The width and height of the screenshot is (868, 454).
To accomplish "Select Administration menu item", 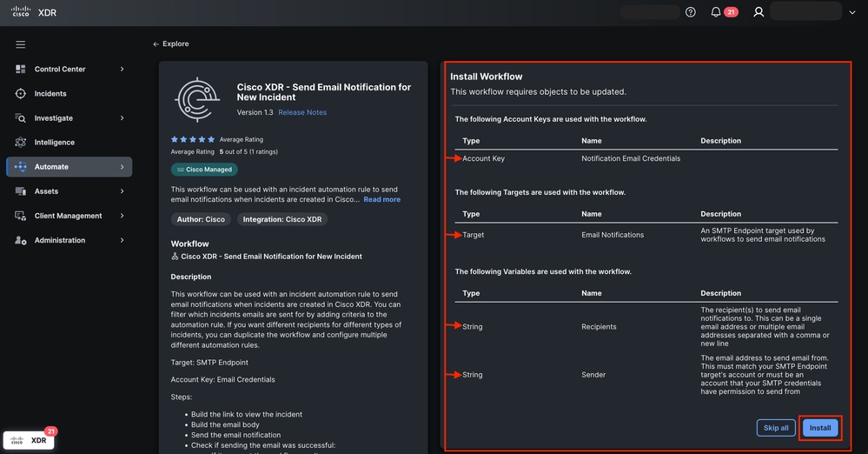I will point(60,240).
